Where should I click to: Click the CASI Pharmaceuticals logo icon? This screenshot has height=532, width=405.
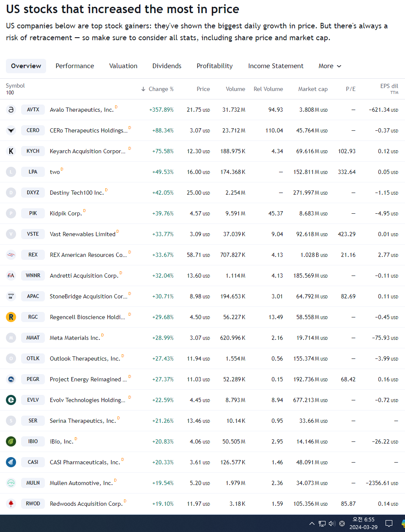coord(11,462)
